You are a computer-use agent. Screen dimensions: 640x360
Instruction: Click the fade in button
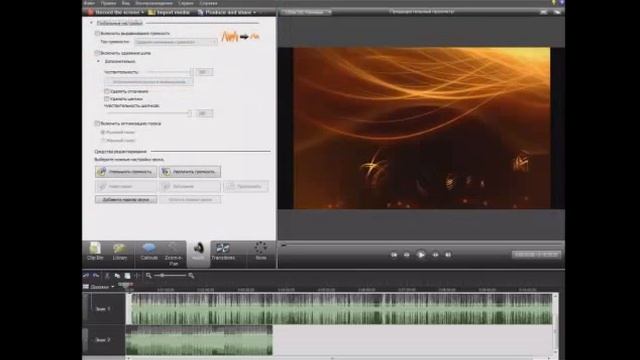click(x=126, y=187)
